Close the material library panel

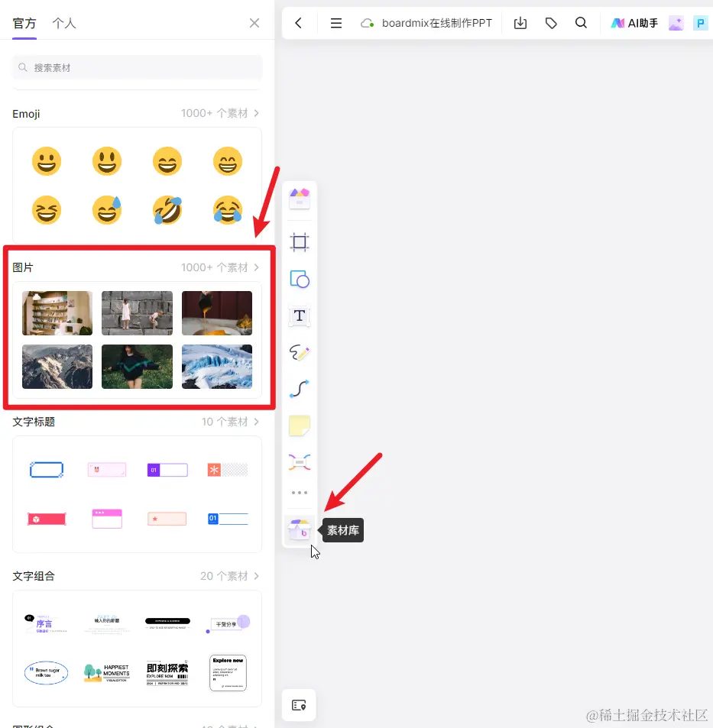[254, 23]
